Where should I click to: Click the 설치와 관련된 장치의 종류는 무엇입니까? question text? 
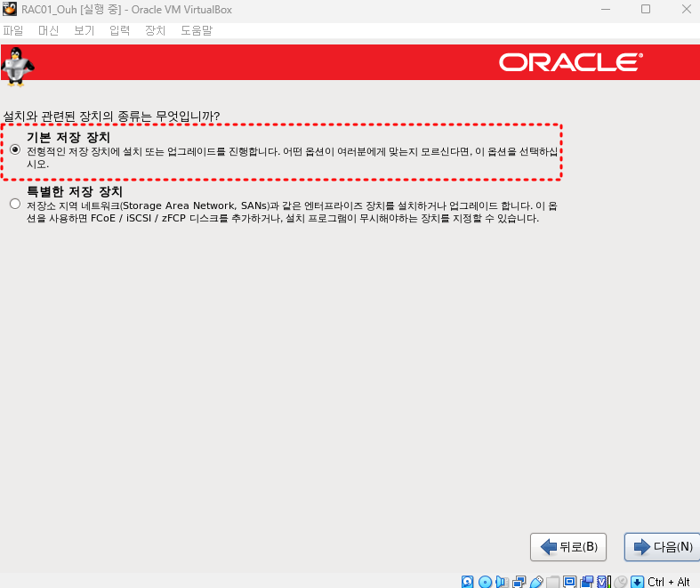(111, 117)
